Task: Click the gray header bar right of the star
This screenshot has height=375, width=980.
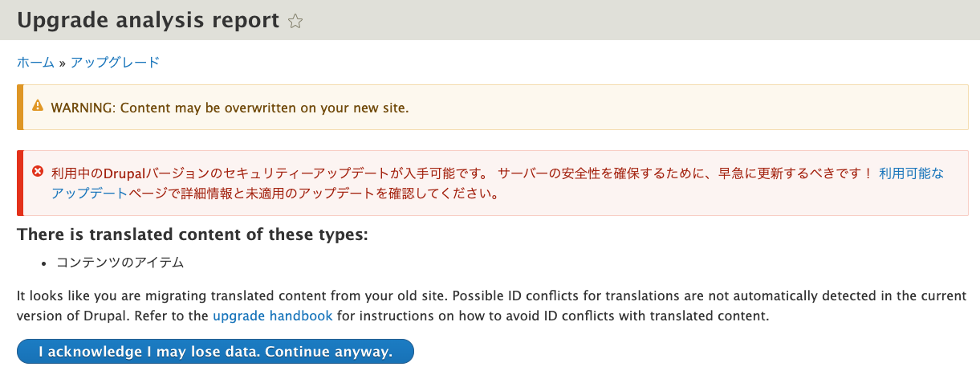Action: (642, 21)
